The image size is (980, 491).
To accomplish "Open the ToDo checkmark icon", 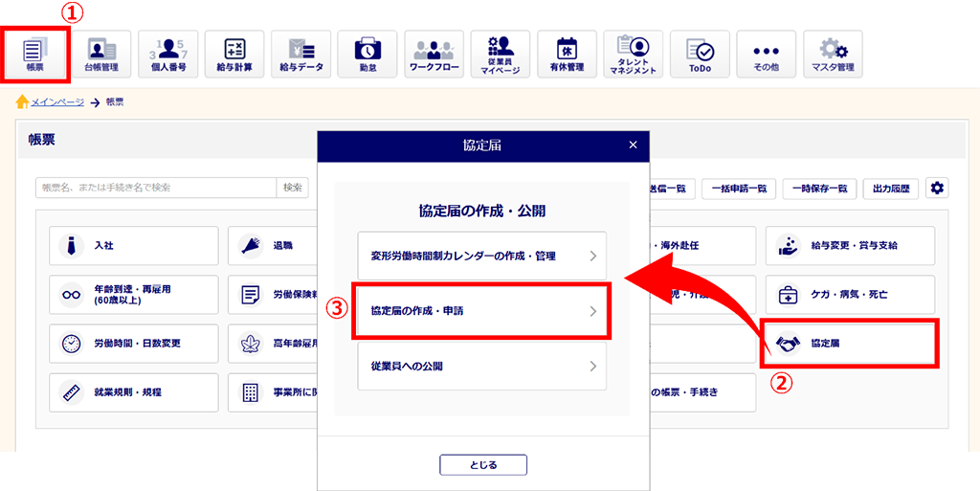I will tap(700, 56).
